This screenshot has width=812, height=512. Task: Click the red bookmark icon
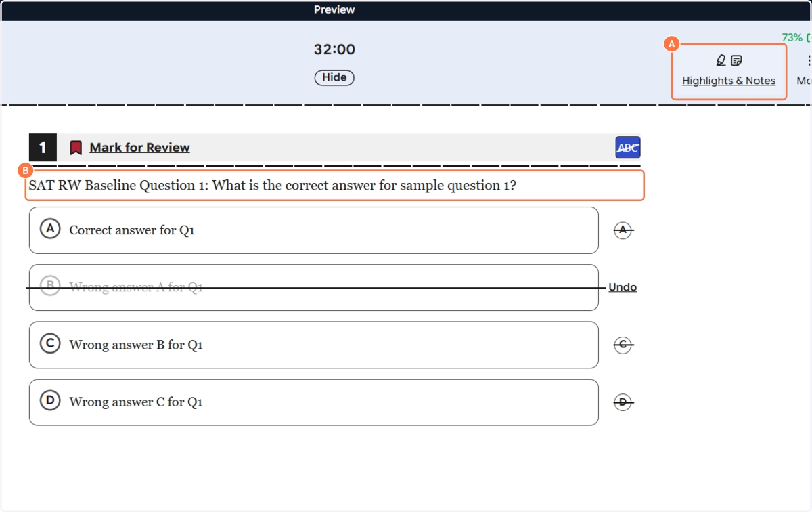click(x=76, y=148)
